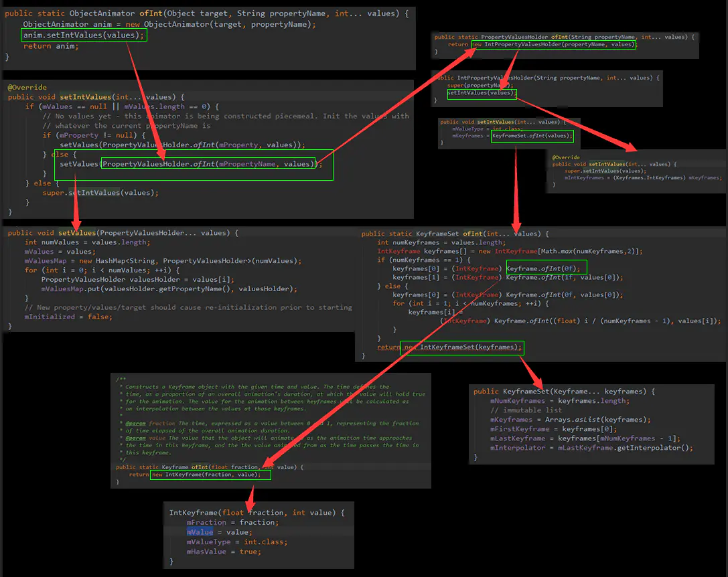Click 'mLastKeyframe = keyframes[mNumKeyframes - 1];' line
This screenshot has width=728, height=577.
585,438
